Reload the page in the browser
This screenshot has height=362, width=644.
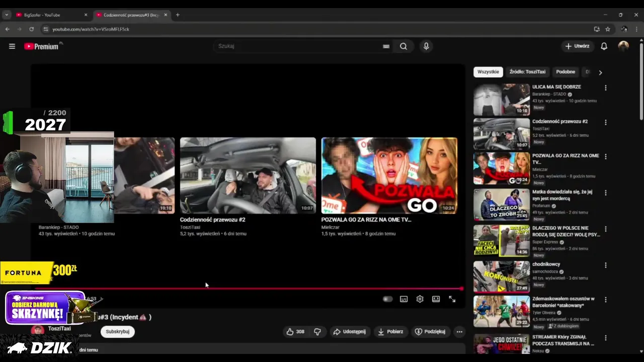31,29
